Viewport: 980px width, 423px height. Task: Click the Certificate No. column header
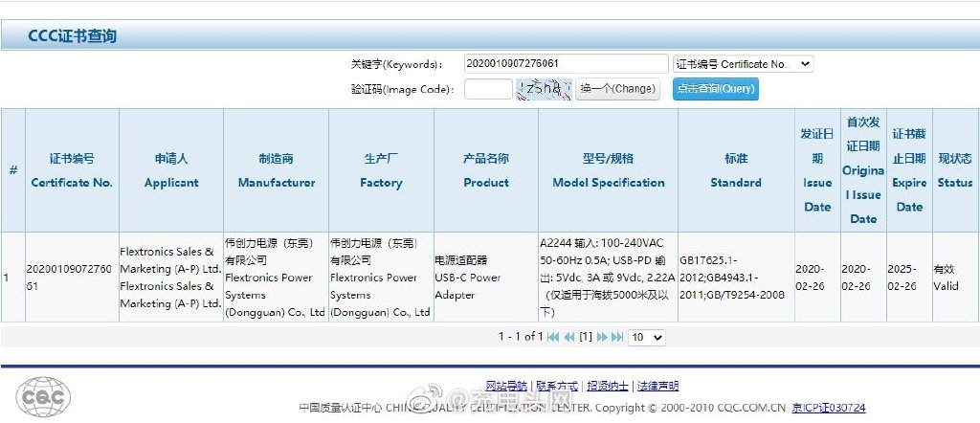[72, 170]
